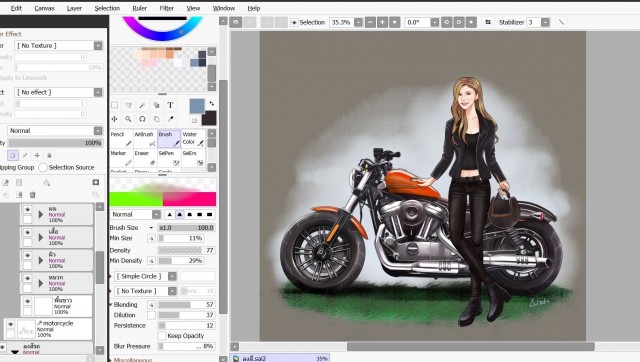This screenshot has height=362, width=640.
Task: Open the Selection menu
Action: click(x=107, y=8)
